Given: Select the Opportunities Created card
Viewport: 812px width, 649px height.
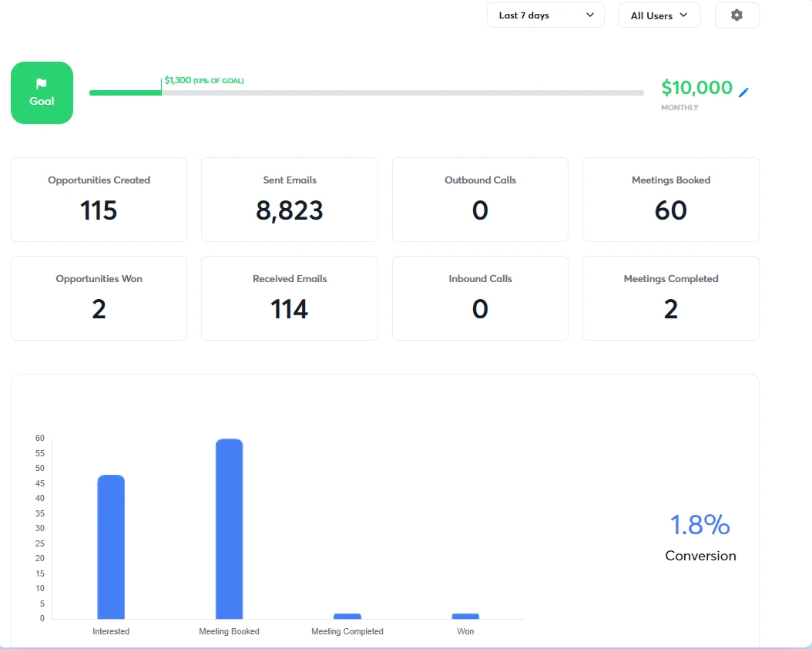Looking at the screenshot, I should (x=99, y=200).
